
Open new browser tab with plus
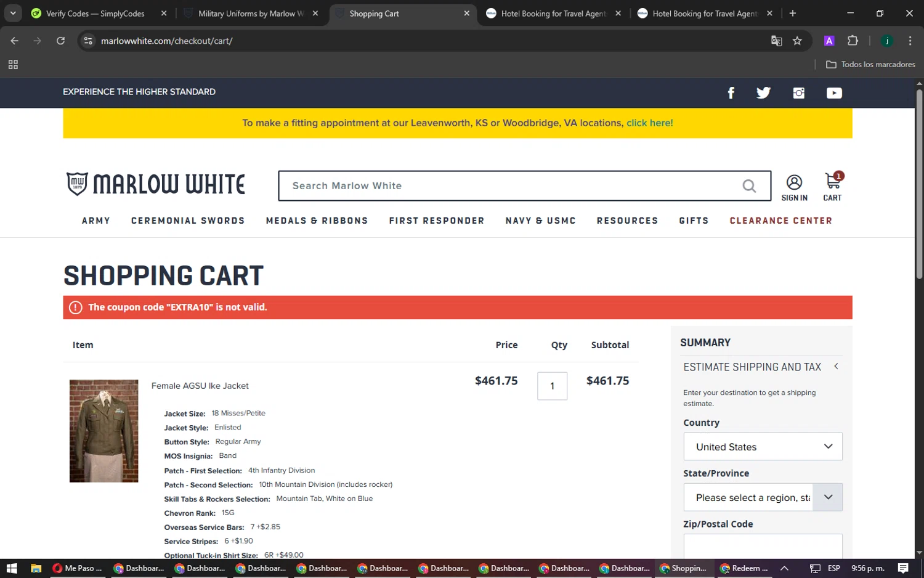tap(793, 13)
